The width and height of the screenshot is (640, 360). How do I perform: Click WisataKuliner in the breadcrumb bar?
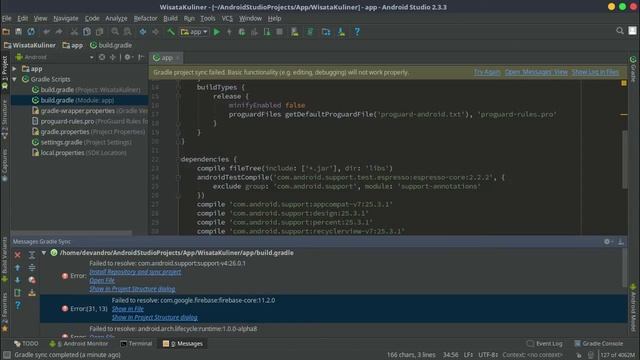[x=30, y=45]
